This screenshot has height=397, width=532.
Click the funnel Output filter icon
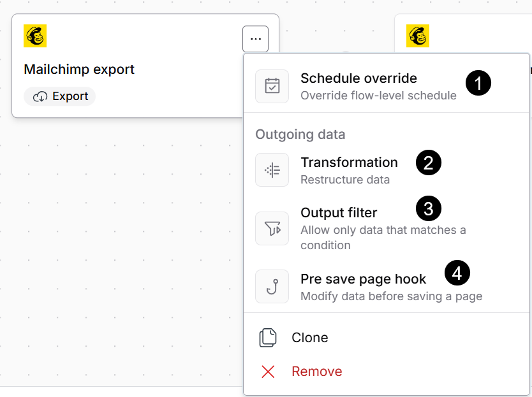[x=272, y=229]
